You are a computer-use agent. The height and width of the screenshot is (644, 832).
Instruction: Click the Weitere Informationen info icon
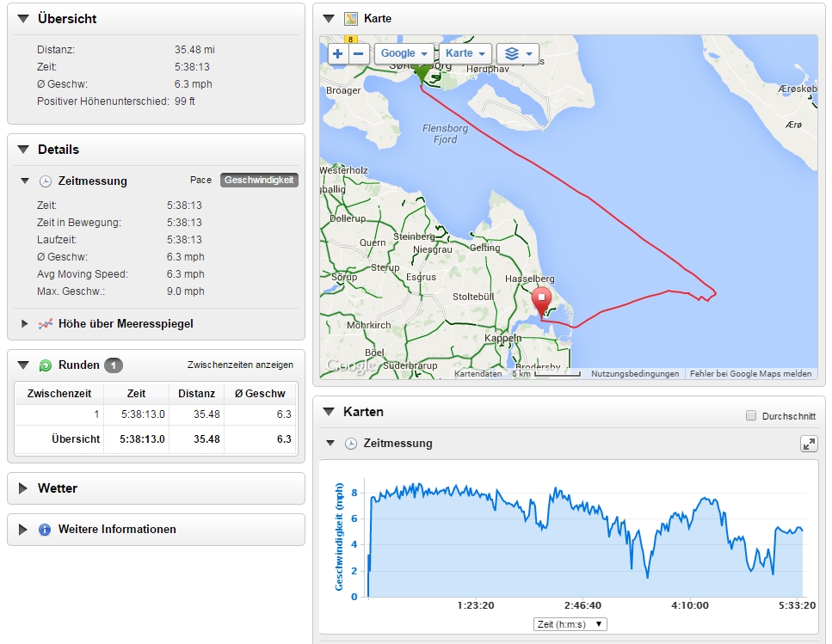pos(45,530)
